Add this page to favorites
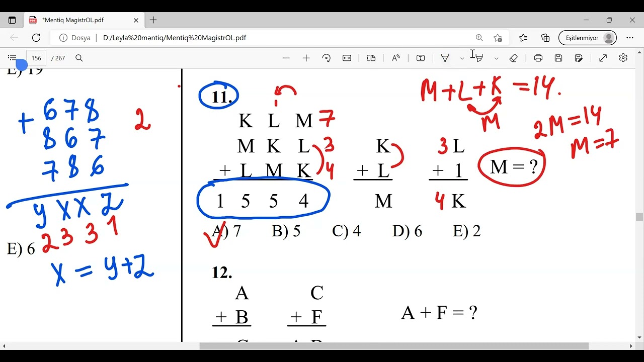The image size is (644, 362). (x=498, y=38)
